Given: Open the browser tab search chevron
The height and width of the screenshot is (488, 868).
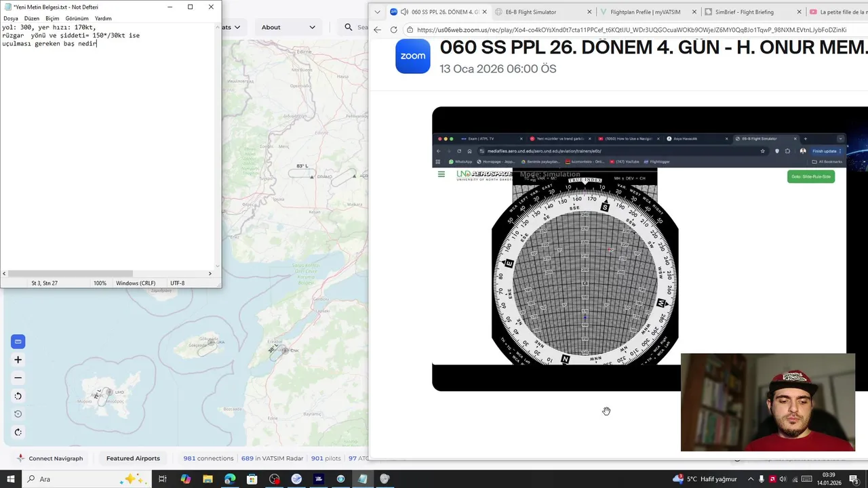Looking at the screenshot, I should 378,12.
